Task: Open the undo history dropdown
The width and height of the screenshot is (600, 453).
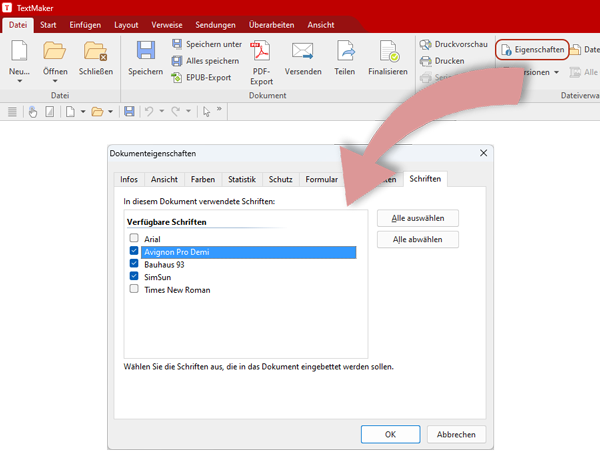Action: click(x=162, y=111)
